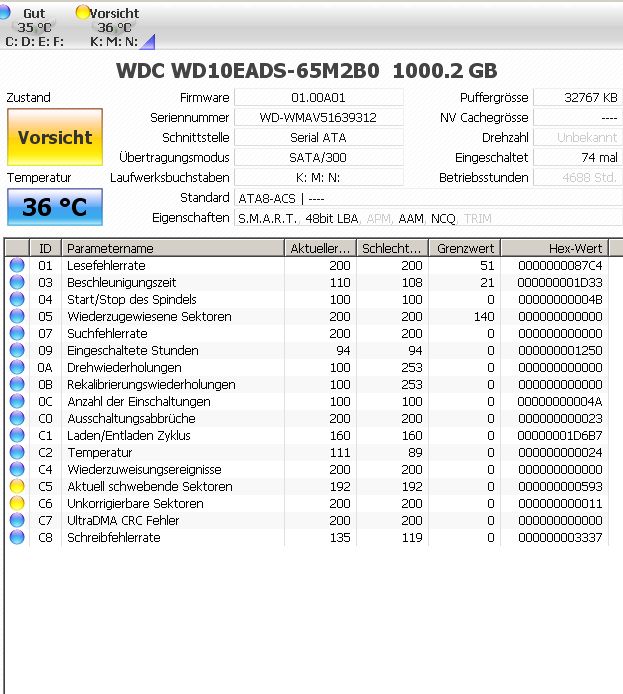
Task: Select the Unkorrigierbare Sektoren parameter name
Action: [x=135, y=503]
